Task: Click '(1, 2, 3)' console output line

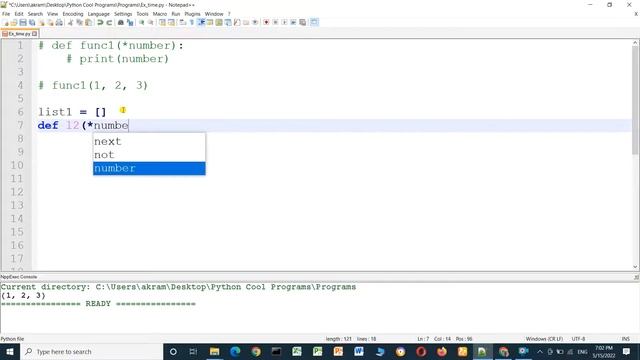Action: click(23, 296)
